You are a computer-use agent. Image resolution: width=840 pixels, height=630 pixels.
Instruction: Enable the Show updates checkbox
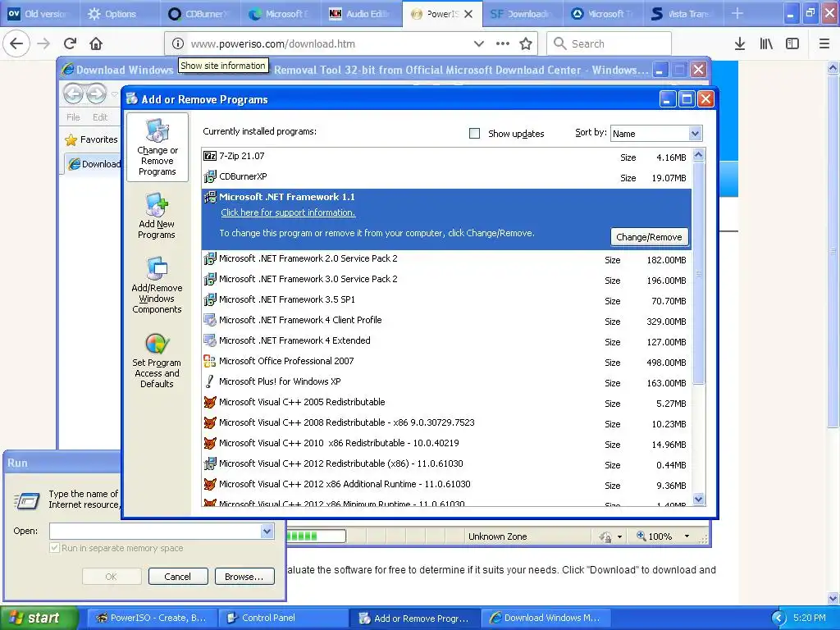pyautogui.click(x=475, y=134)
